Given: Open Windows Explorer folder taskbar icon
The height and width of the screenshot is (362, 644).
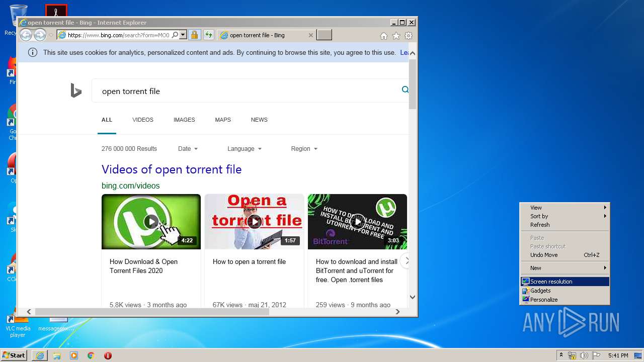Looking at the screenshot, I should coord(57,355).
